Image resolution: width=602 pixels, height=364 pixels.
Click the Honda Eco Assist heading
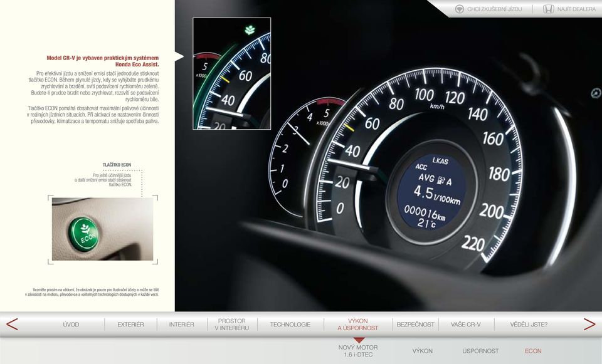click(x=102, y=61)
